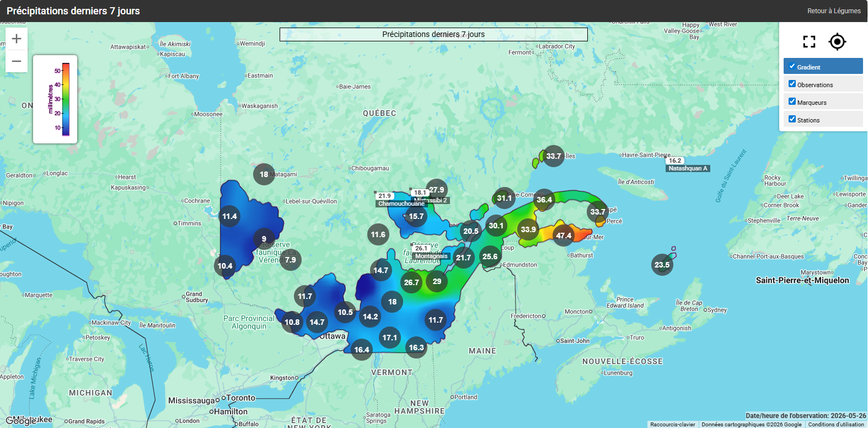Click the 18 marker near Matagami
The image size is (868, 428).
tap(264, 174)
